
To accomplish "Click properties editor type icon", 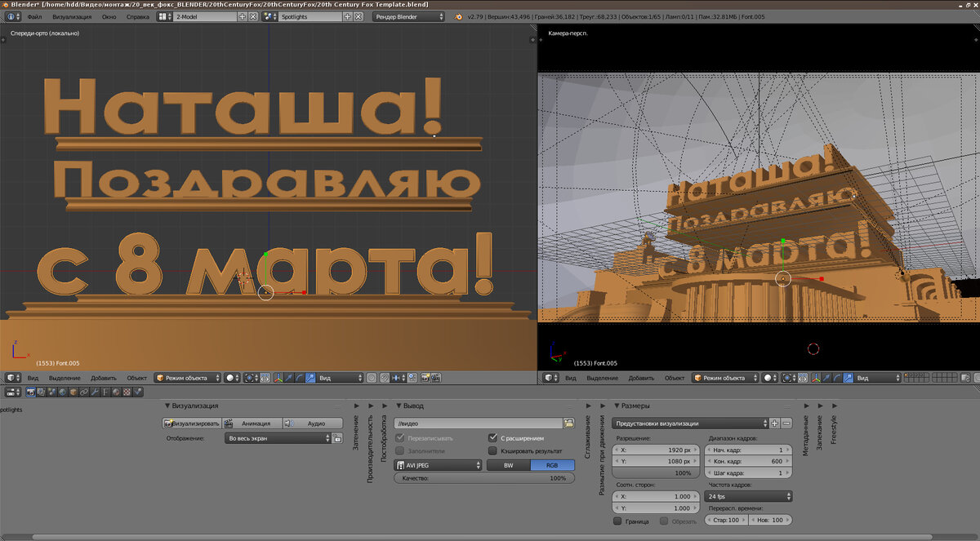I will point(12,392).
